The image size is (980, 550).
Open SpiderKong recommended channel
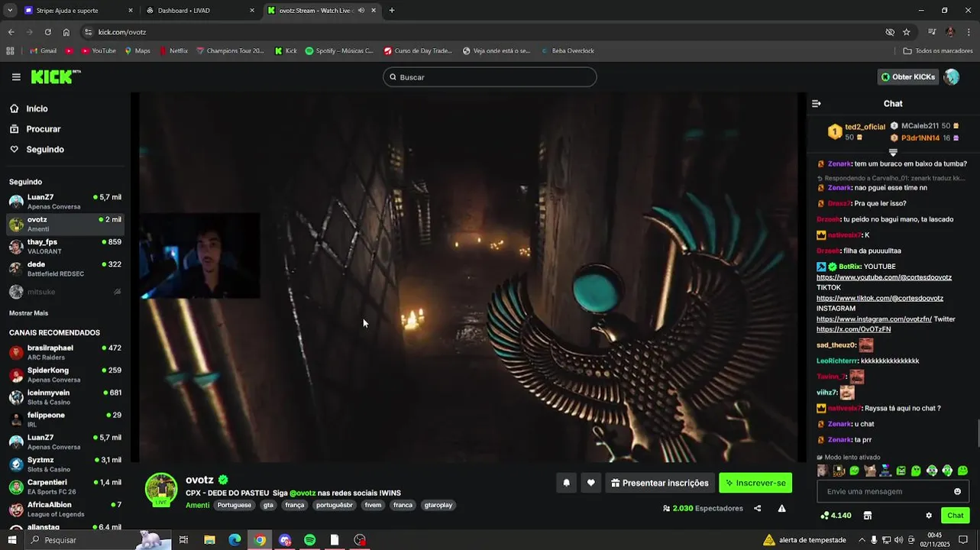tap(65, 375)
